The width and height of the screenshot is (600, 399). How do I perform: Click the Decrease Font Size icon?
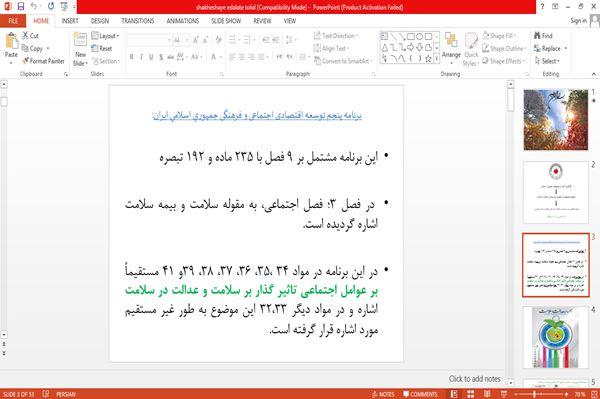[206, 40]
